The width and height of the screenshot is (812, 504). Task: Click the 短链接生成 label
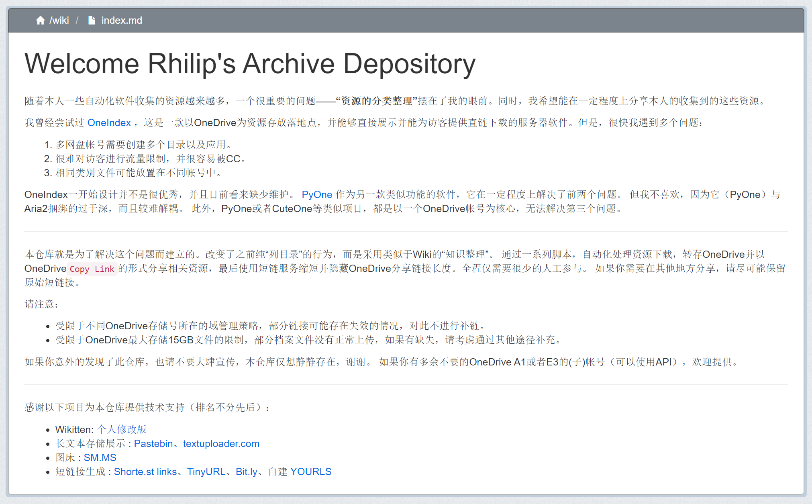pyautogui.click(x=80, y=471)
